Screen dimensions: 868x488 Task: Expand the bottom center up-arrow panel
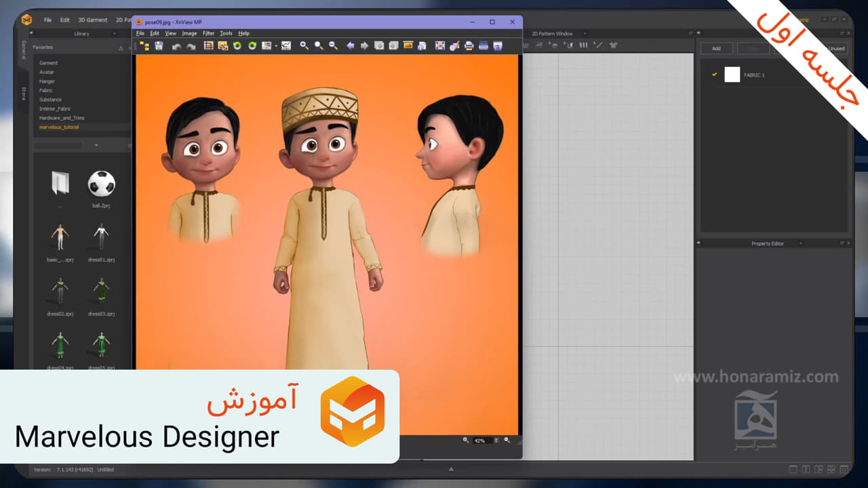click(451, 469)
